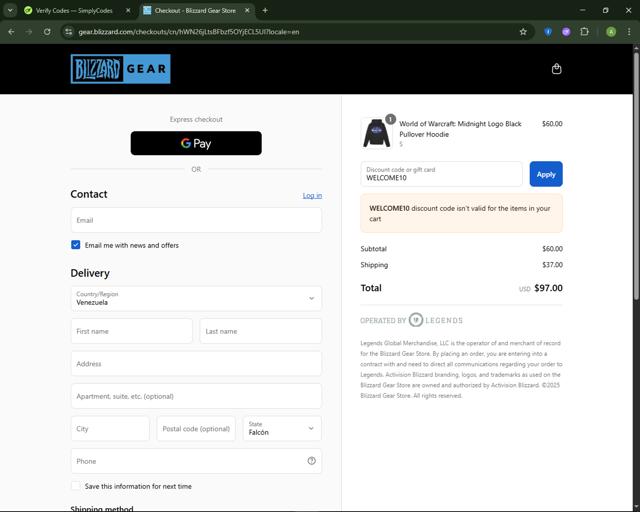Focus the Phone field

pyautogui.click(x=196, y=461)
